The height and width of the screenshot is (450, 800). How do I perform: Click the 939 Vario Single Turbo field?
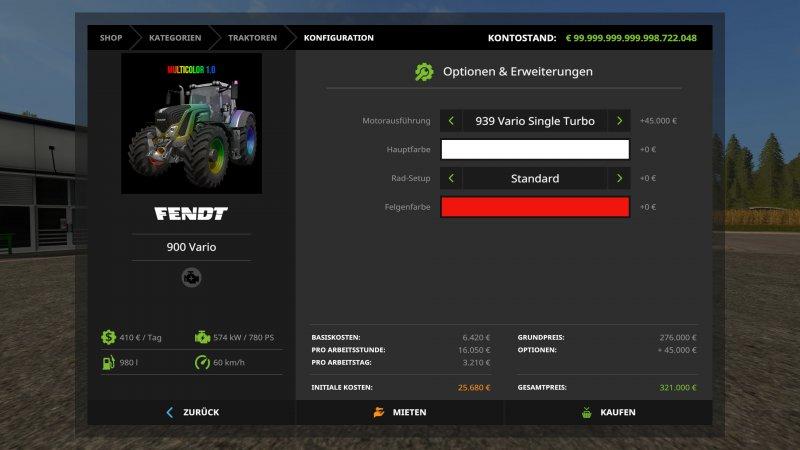tap(535, 121)
